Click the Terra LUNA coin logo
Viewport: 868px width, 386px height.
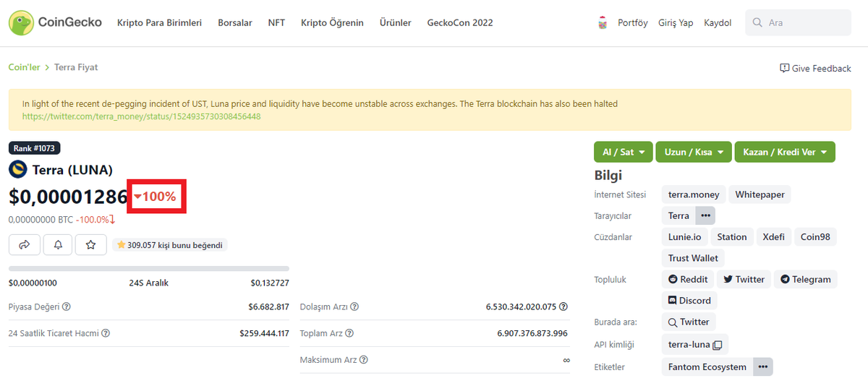(17, 170)
